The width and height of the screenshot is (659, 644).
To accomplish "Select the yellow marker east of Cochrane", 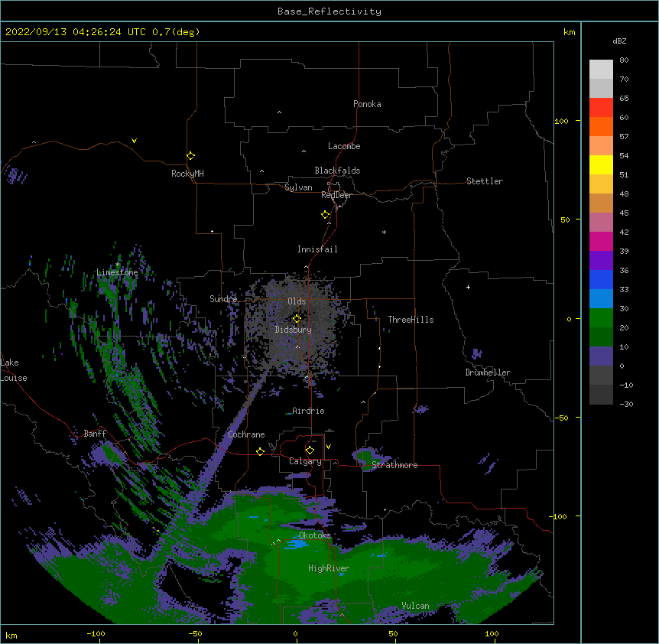I will click(260, 451).
